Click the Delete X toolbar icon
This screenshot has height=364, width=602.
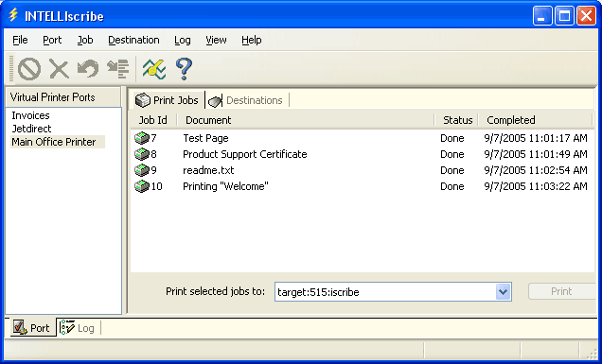coord(59,69)
